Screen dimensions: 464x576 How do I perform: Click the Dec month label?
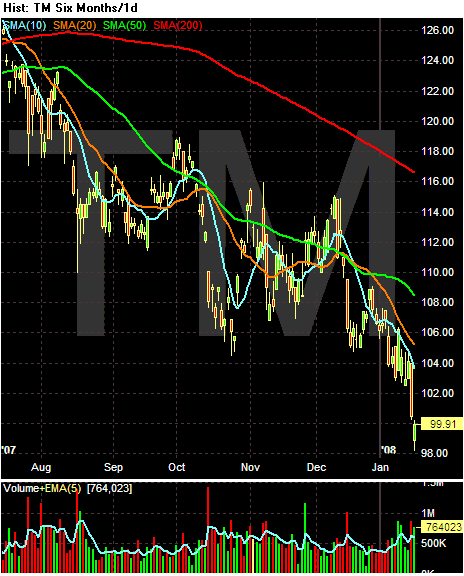(x=316, y=467)
